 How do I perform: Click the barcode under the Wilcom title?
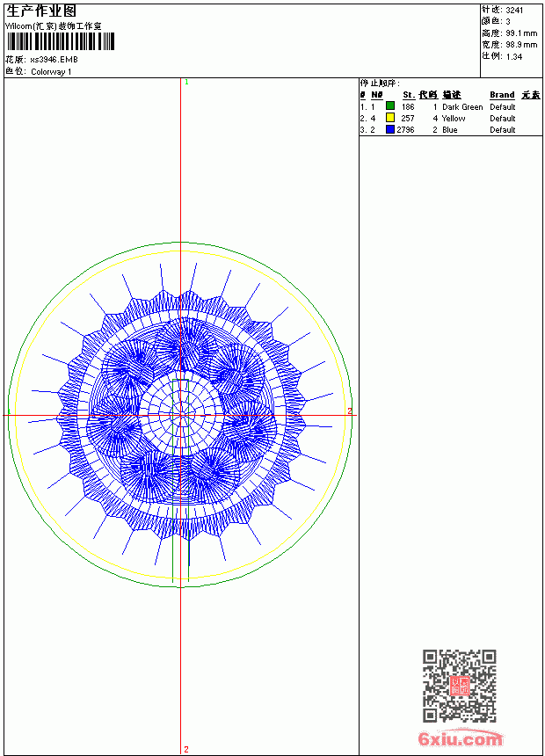pos(61,41)
